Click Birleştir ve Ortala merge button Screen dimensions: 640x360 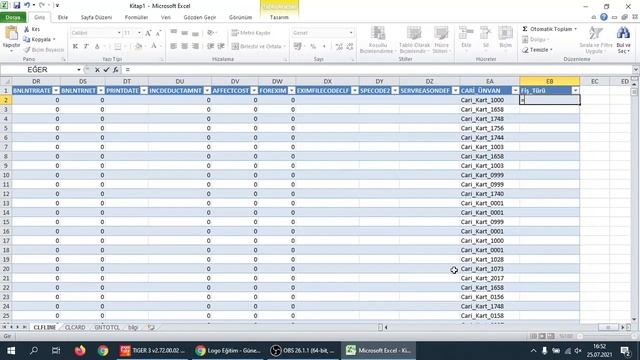pyautogui.click(x=258, y=46)
